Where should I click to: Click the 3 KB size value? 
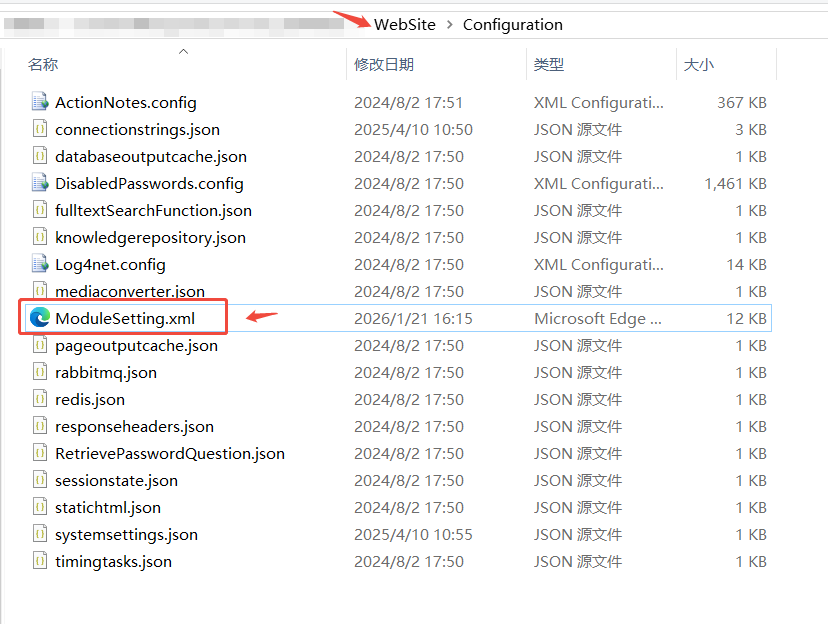[x=751, y=129]
